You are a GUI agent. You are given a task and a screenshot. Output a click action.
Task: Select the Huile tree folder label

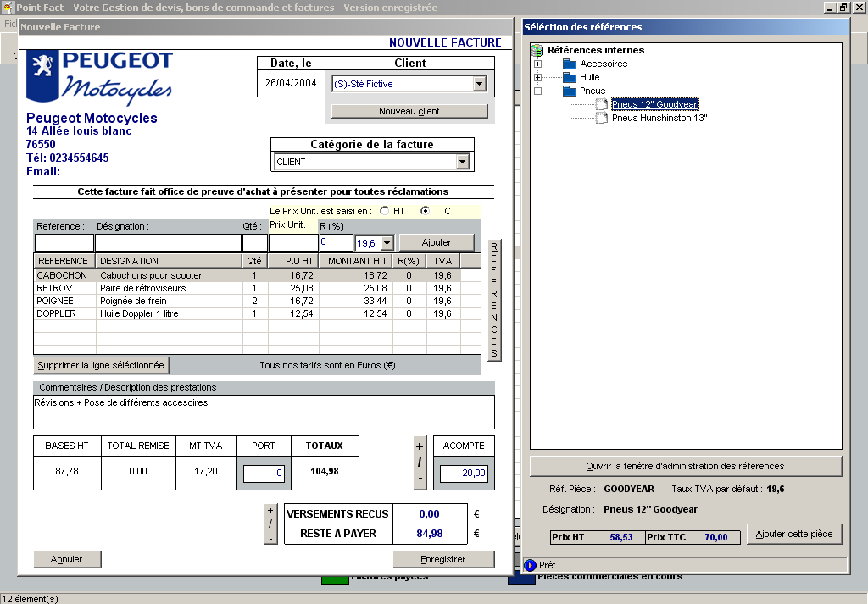point(590,77)
